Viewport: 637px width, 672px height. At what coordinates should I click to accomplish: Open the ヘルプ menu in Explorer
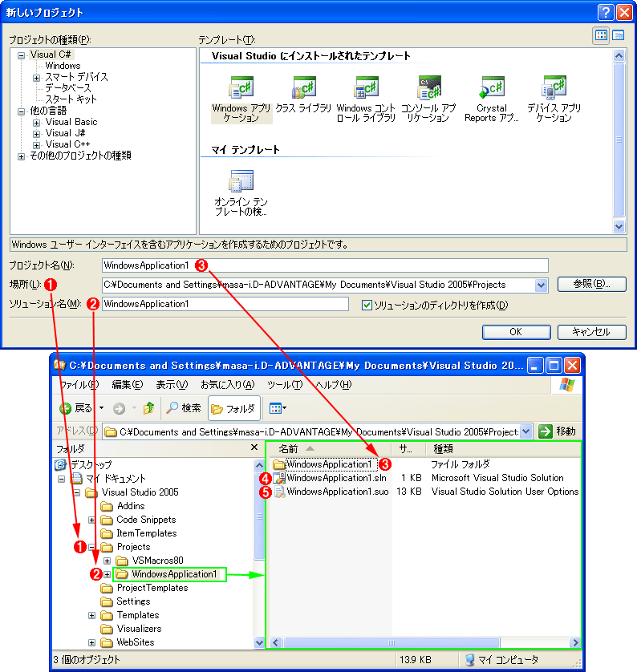[x=334, y=384]
